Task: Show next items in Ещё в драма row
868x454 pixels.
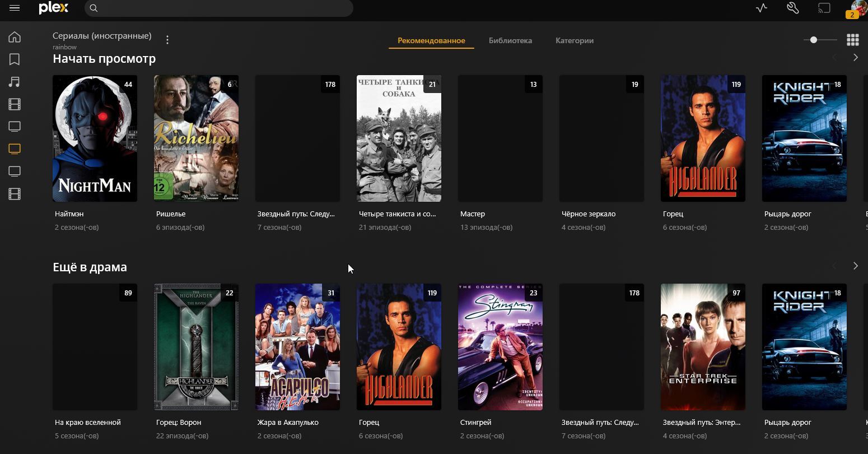Action: tap(855, 266)
